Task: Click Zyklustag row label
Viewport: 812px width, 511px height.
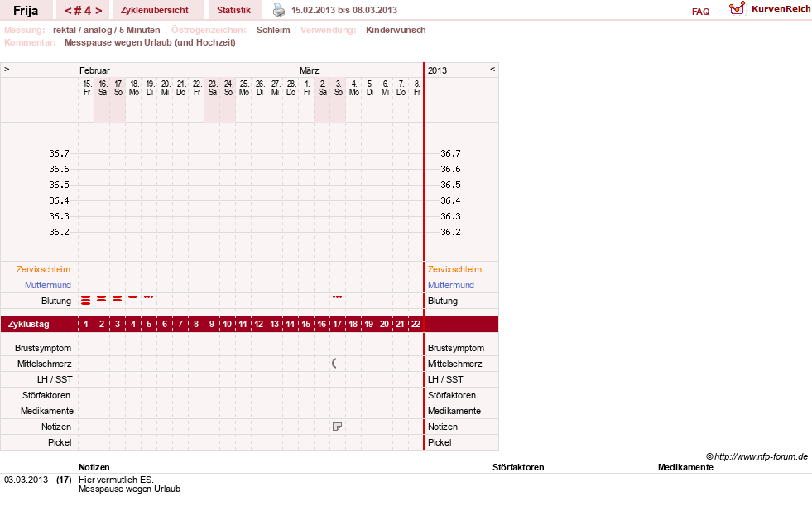Action: [28, 324]
